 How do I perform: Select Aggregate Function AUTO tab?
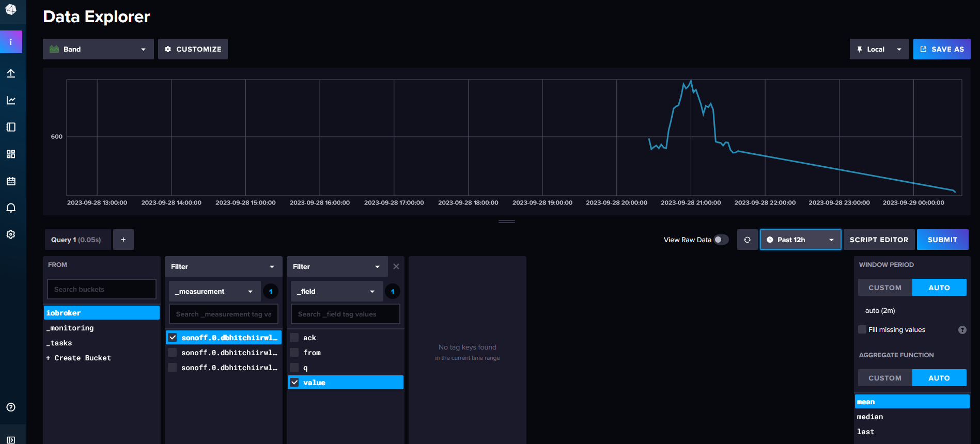(x=939, y=378)
